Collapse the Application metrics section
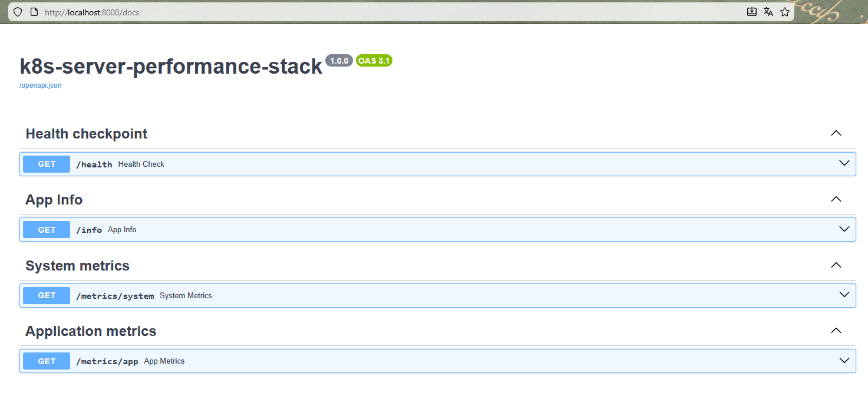 pos(836,331)
